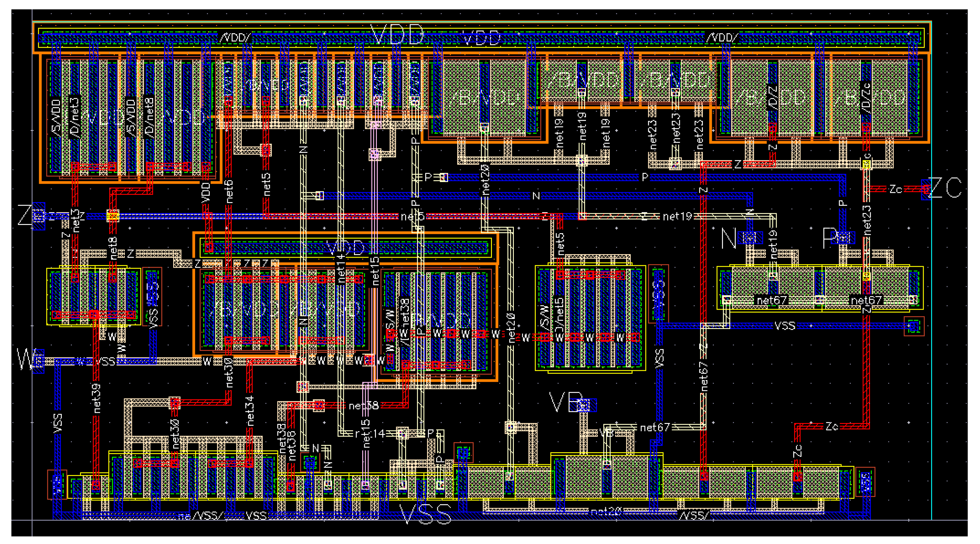Select the orange PMOS well boundary at top left

pos(41,114)
